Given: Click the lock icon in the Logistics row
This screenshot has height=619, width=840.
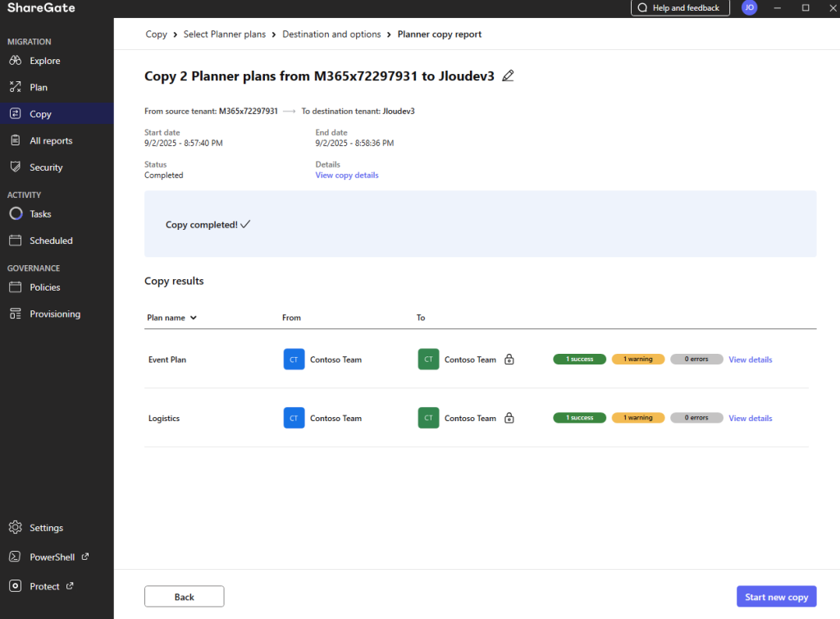Looking at the screenshot, I should tap(509, 418).
